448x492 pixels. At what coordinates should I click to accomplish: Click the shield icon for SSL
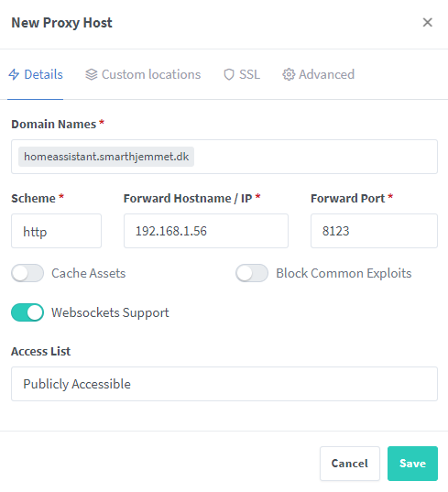click(x=229, y=75)
